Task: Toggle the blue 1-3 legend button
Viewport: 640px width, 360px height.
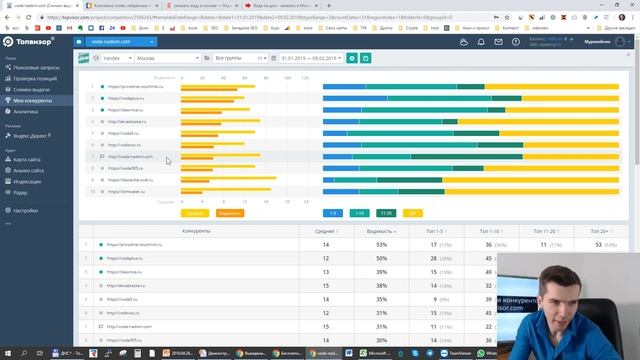Action: coord(333,213)
